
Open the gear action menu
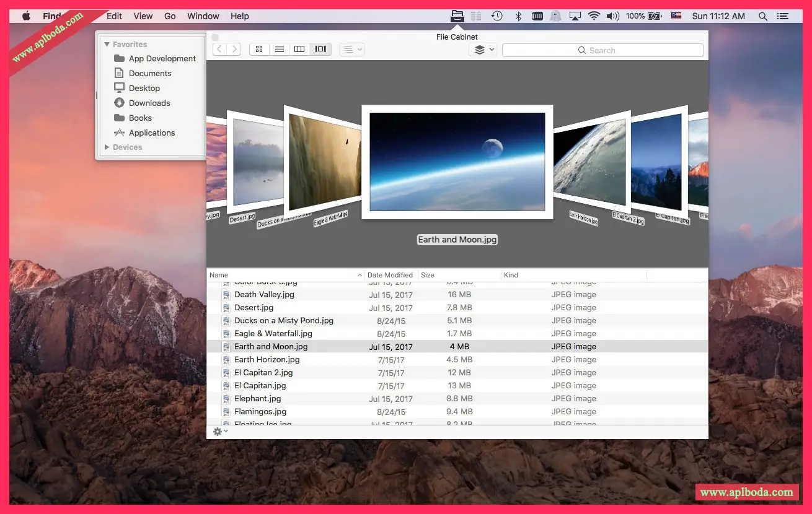pos(220,432)
